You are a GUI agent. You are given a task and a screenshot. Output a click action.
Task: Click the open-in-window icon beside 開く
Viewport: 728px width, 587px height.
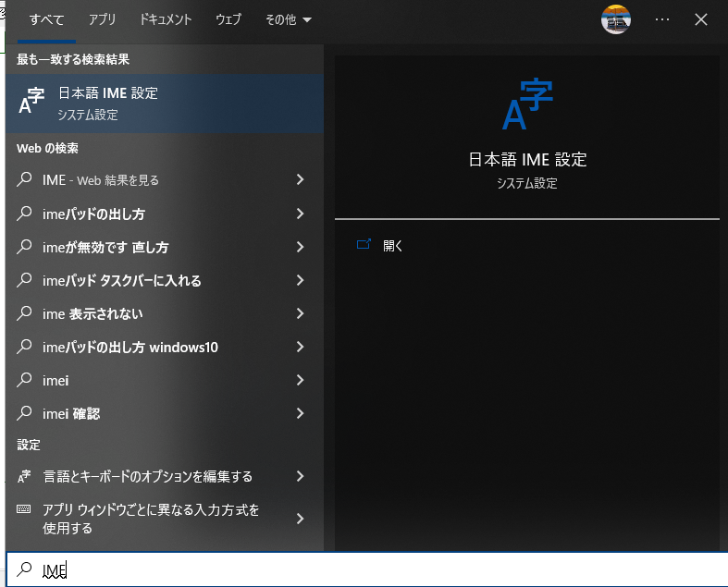[x=364, y=244]
